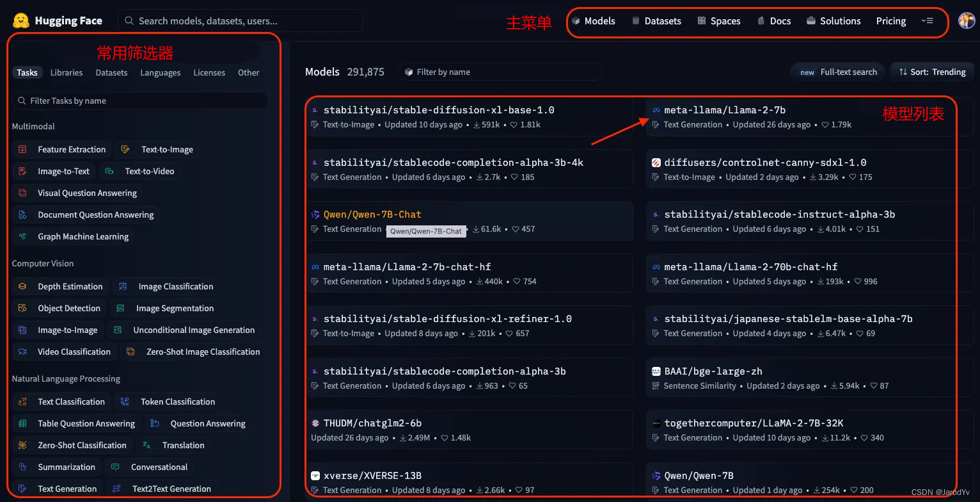Open the user avatar menu
Viewport: 980px width, 502px height.
coord(966,20)
